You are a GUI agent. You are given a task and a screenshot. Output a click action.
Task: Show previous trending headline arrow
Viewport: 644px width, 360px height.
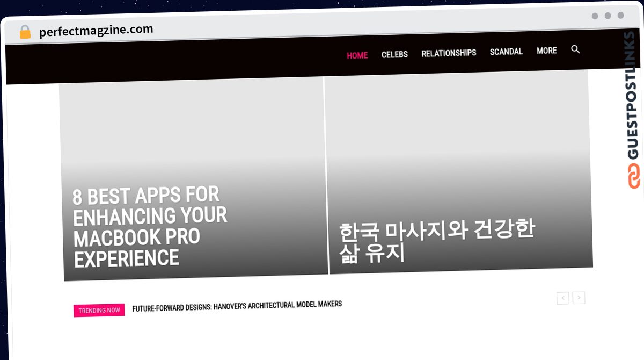[x=562, y=298]
